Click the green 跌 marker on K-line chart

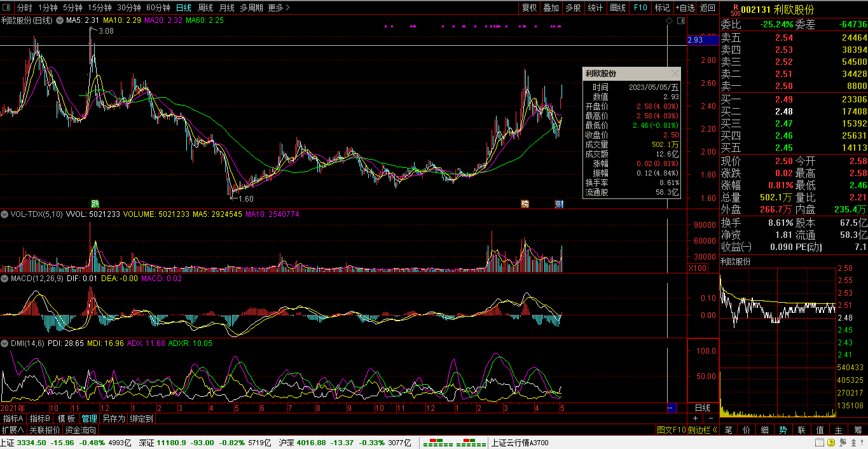(x=95, y=204)
